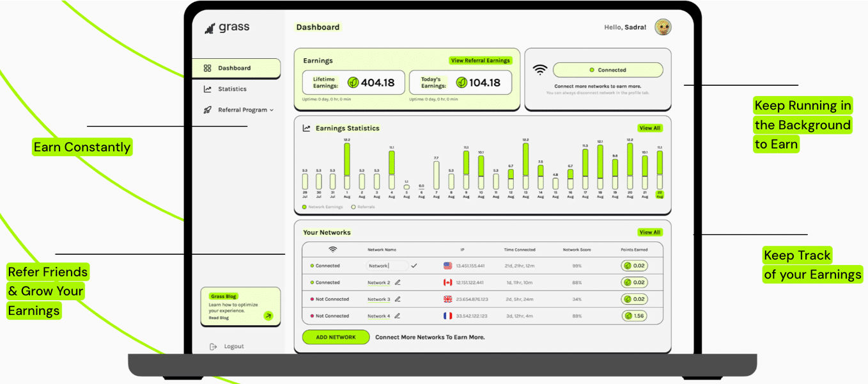Viewport: 868px width, 384px height.
Task: Select the Referral Program menu item
Action: pyautogui.click(x=242, y=110)
